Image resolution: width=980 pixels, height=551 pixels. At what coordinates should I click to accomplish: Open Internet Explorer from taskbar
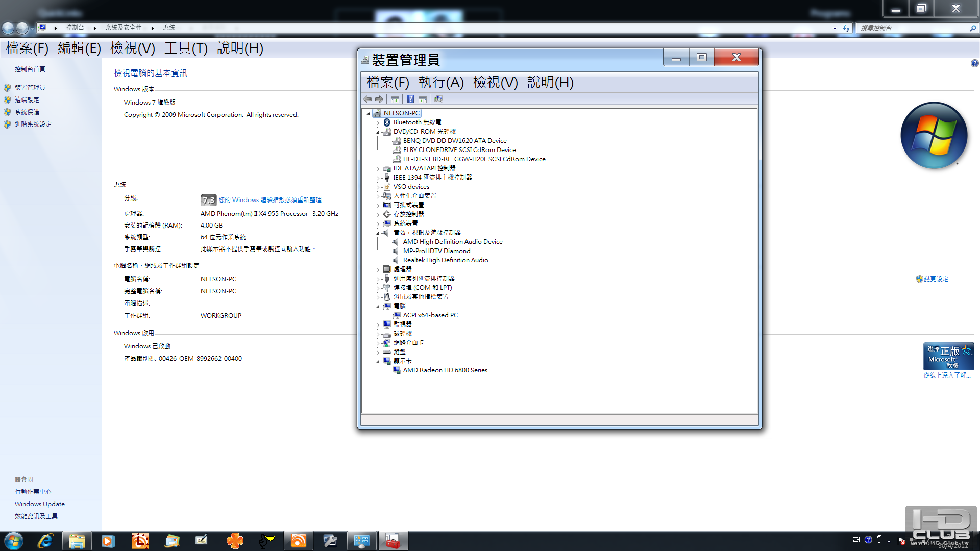click(x=45, y=541)
